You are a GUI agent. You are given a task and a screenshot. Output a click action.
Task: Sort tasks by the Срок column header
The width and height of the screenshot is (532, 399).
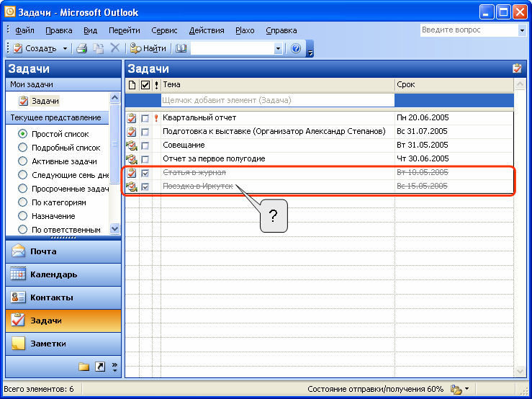[x=454, y=85]
